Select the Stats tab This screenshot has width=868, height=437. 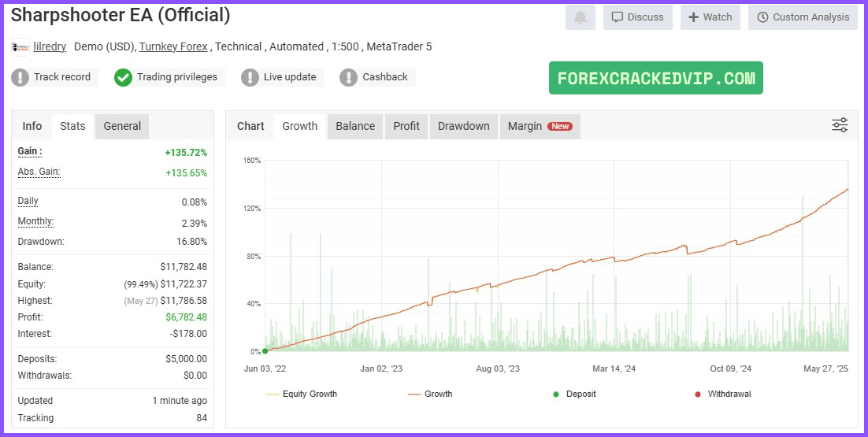[72, 126]
